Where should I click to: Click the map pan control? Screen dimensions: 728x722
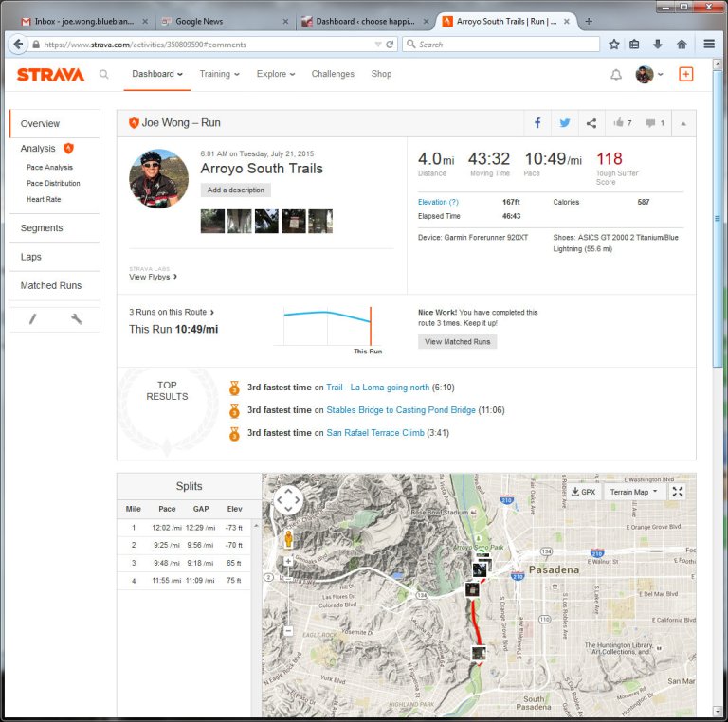(x=288, y=500)
